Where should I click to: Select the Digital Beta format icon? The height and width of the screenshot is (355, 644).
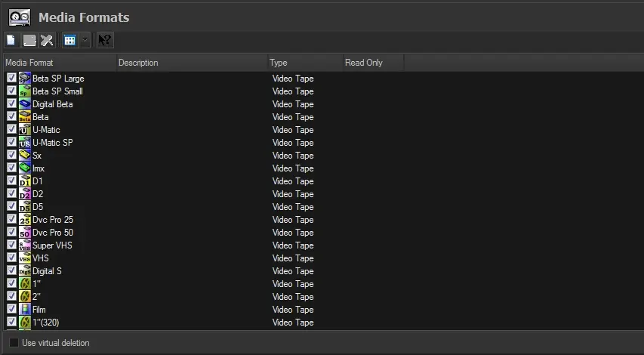(x=25, y=104)
